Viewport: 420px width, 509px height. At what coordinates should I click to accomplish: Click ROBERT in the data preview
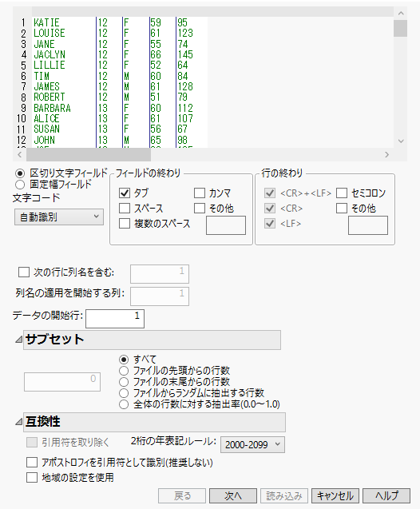pos(50,97)
